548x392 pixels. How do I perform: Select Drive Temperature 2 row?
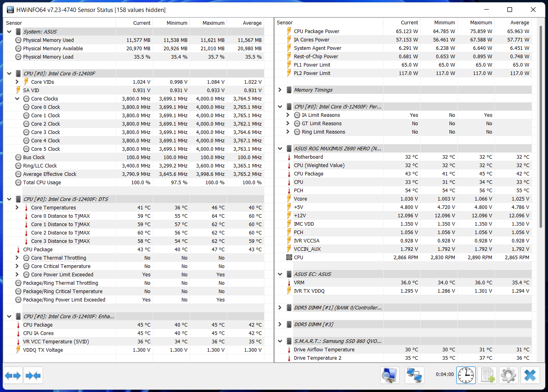click(x=403, y=358)
